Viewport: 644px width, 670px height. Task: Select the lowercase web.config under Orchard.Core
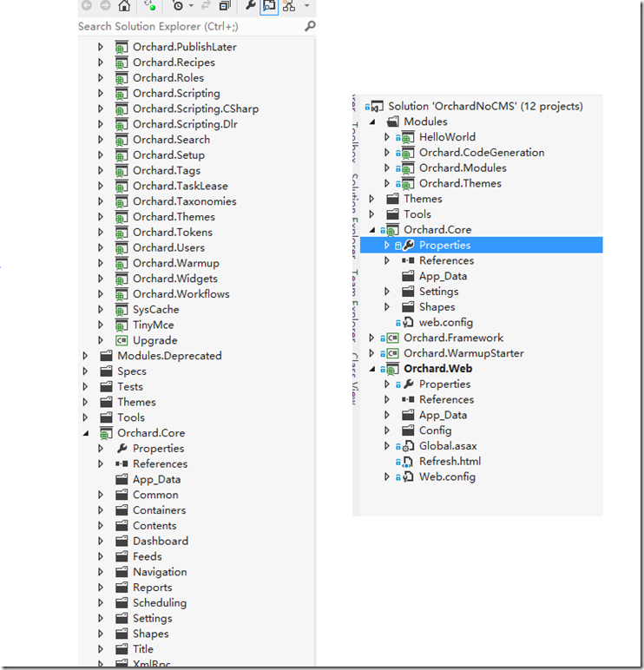(446, 322)
